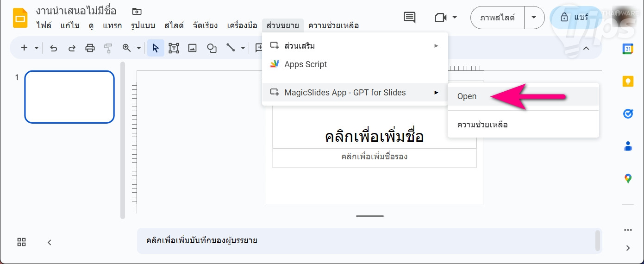The width and height of the screenshot is (644, 264).
Task: Open Google Keep in the side panel
Action: [628, 82]
